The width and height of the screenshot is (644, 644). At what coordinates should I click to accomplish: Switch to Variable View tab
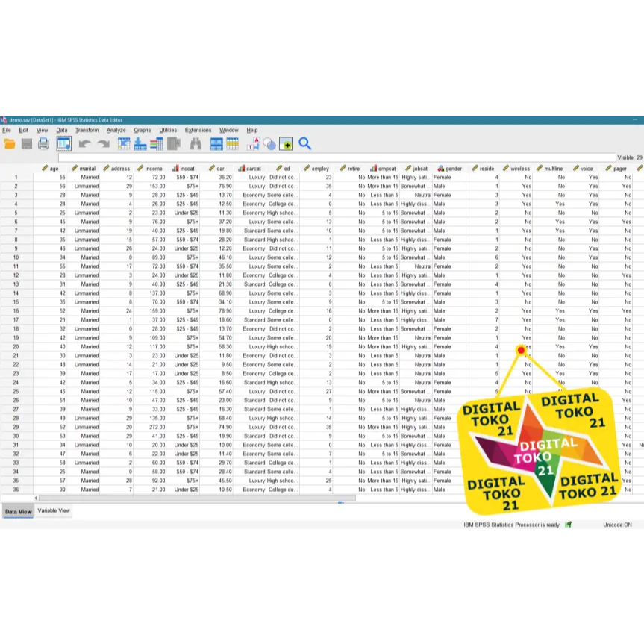point(54,510)
